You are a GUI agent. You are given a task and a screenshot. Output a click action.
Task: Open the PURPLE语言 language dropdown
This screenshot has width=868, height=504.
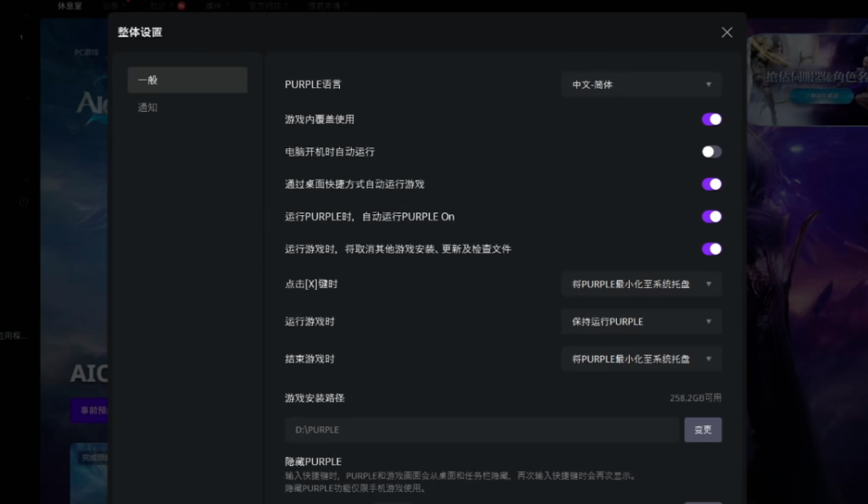pos(641,85)
